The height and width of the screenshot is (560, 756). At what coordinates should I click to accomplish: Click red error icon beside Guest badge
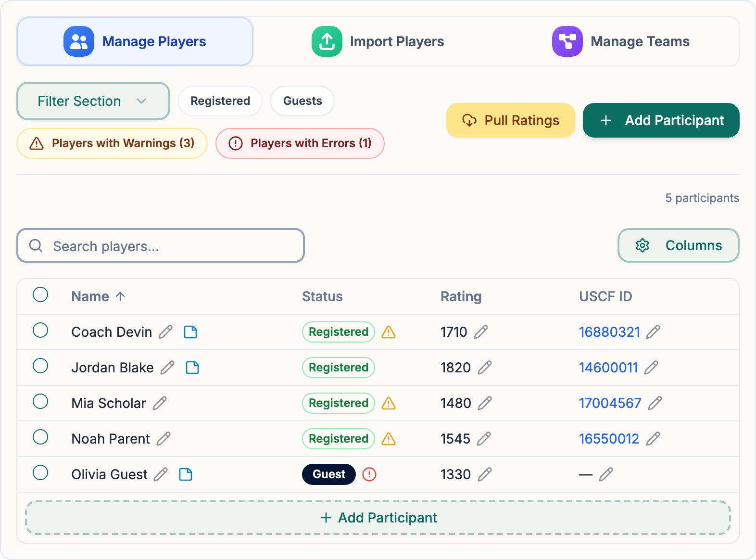[x=369, y=474]
